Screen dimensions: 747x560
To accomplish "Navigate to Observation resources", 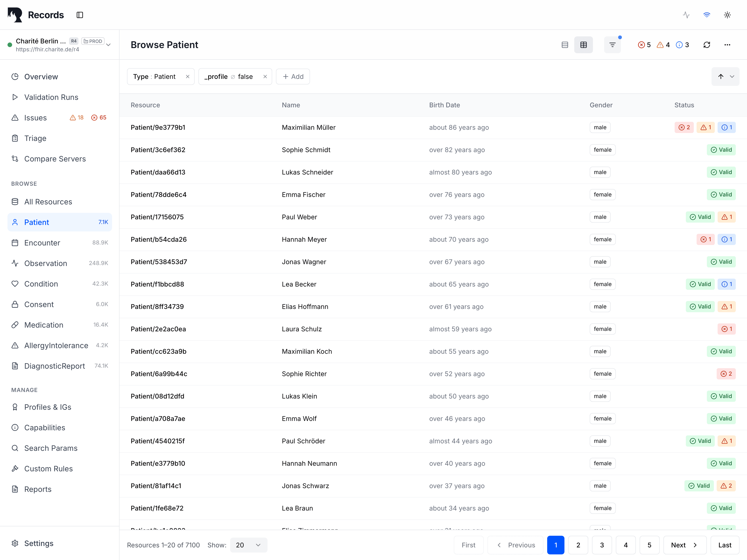I will click(x=46, y=263).
